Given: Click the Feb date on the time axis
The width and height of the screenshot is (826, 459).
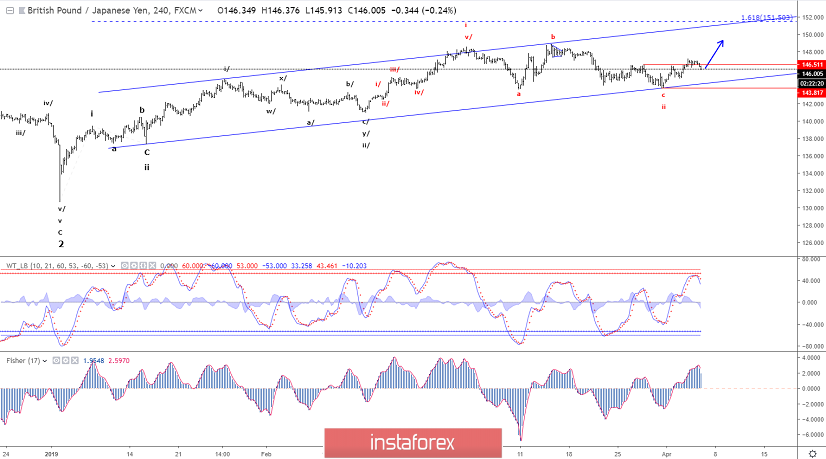Looking at the screenshot, I should pyautogui.click(x=266, y=454).
